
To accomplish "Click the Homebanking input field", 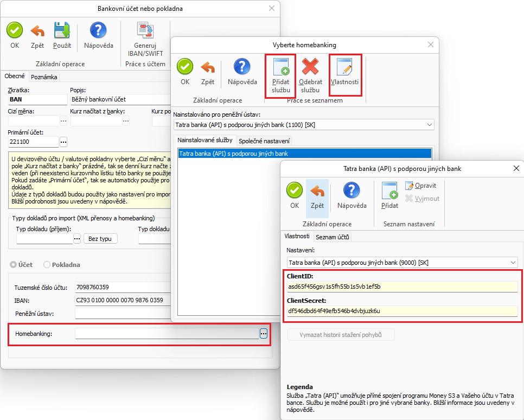I will pos(167,333).
